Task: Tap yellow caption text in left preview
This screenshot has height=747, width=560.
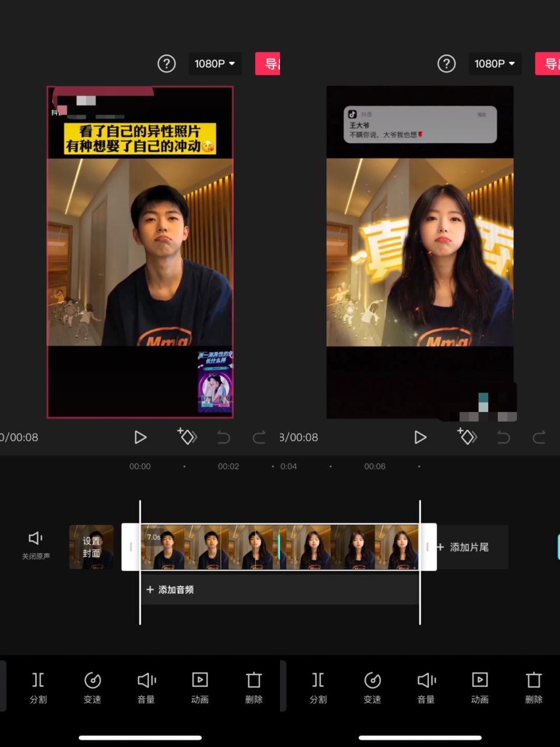Action: 140,138
